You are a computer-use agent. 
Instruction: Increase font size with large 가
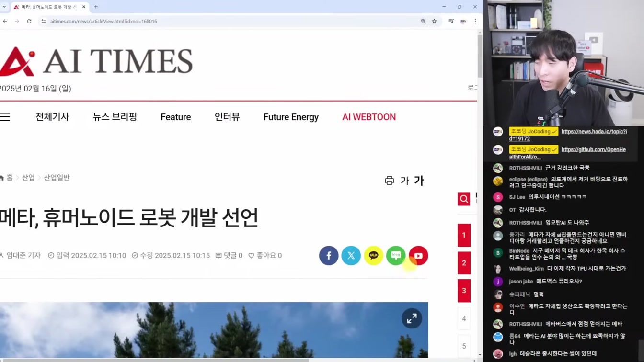coord(419,181)
